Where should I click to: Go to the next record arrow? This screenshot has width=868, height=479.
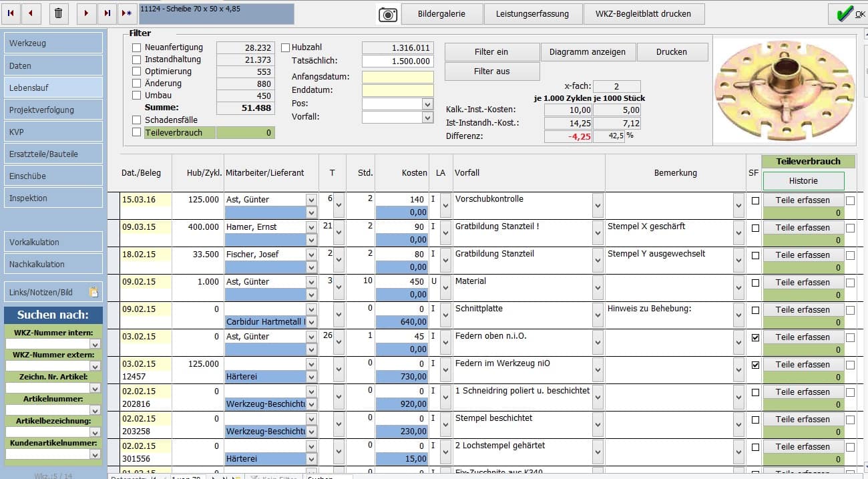(x=86, y=13)
